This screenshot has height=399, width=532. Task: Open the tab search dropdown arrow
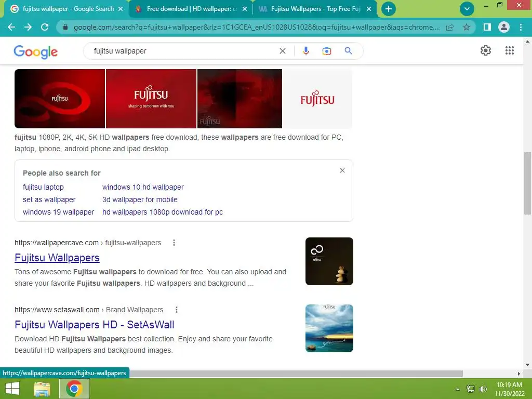(x=467, y=9)
